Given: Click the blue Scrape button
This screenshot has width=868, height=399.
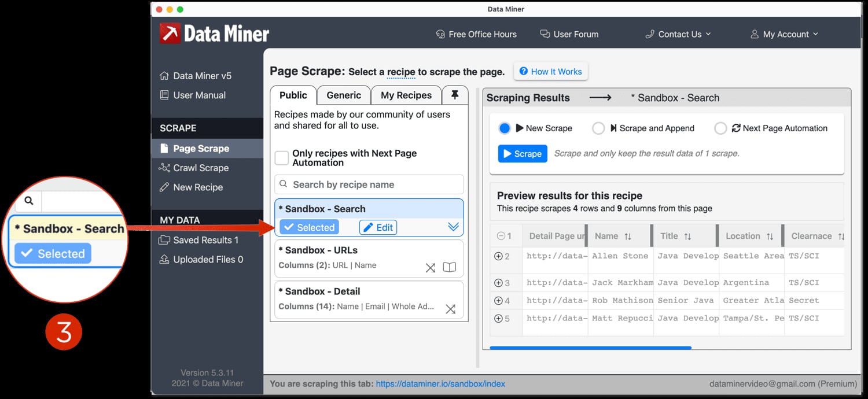Looking at the screenshot, I should pos(523,154).
